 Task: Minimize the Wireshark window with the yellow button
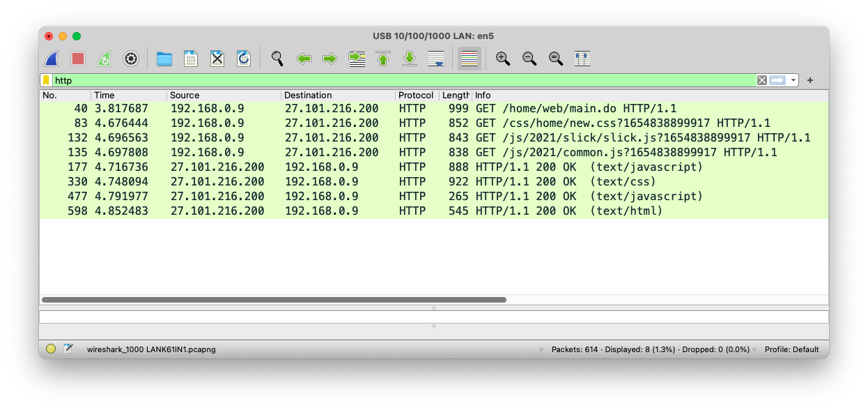click(63, 36)
